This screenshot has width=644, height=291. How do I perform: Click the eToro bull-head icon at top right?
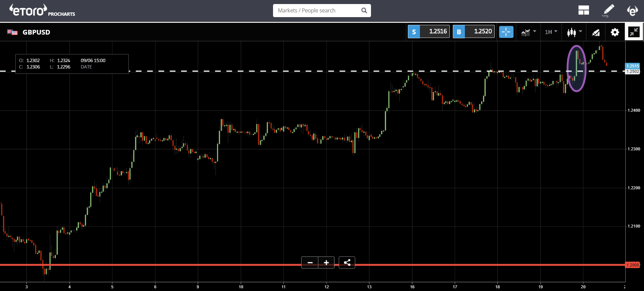[x=632, y=10]
